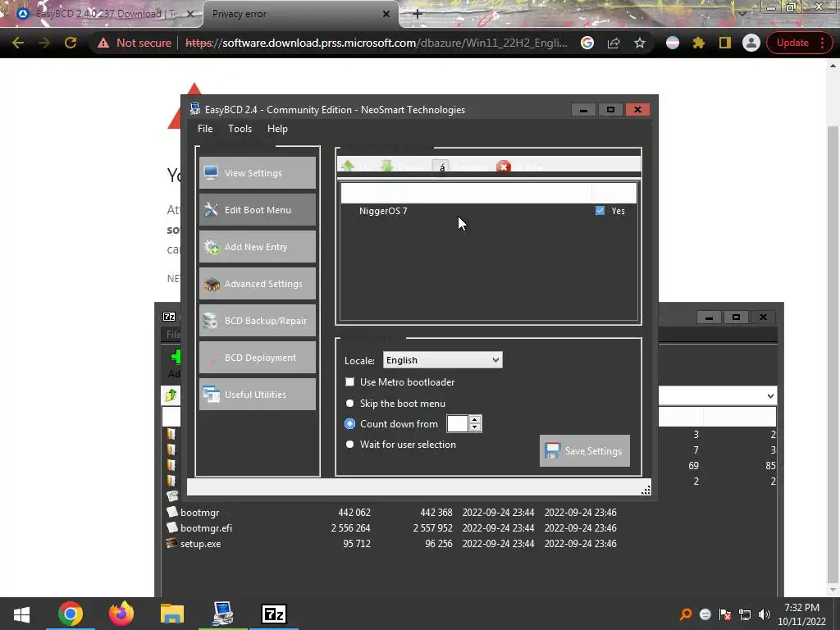Click the Action Center flag tray icon
The height and width of the screenshot is (630, 840).
point(725,614)
